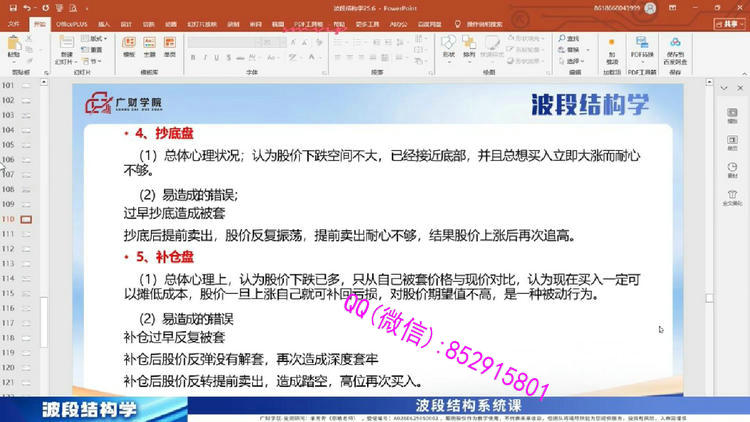
Task: Open the File (文件) menu tab
Action: coord(14,24)
